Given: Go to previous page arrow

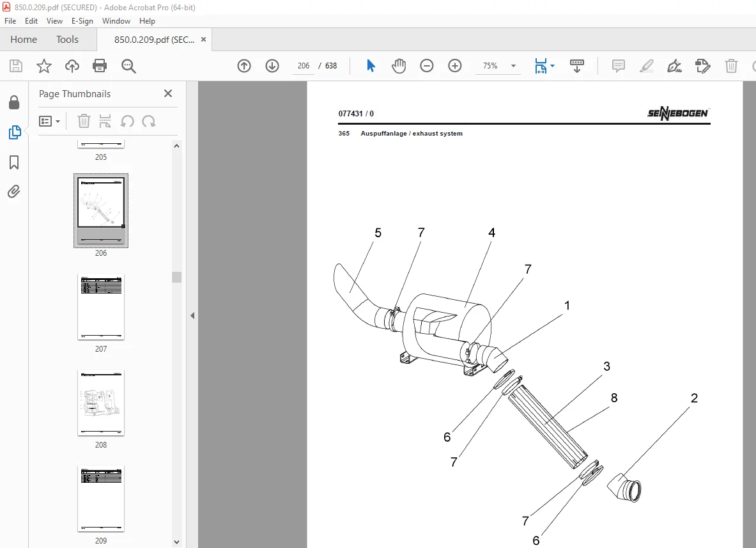Looking at the screenshot, I should (x=244, y=66).
